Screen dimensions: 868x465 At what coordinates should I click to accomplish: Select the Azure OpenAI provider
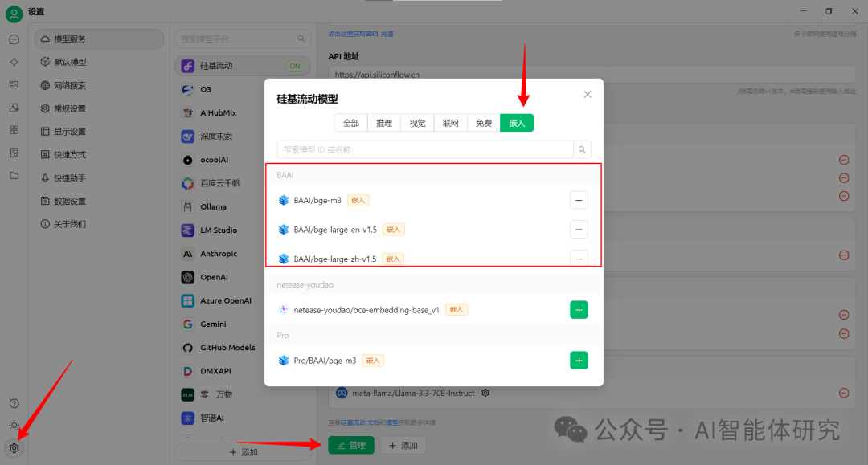pos(243,301)
